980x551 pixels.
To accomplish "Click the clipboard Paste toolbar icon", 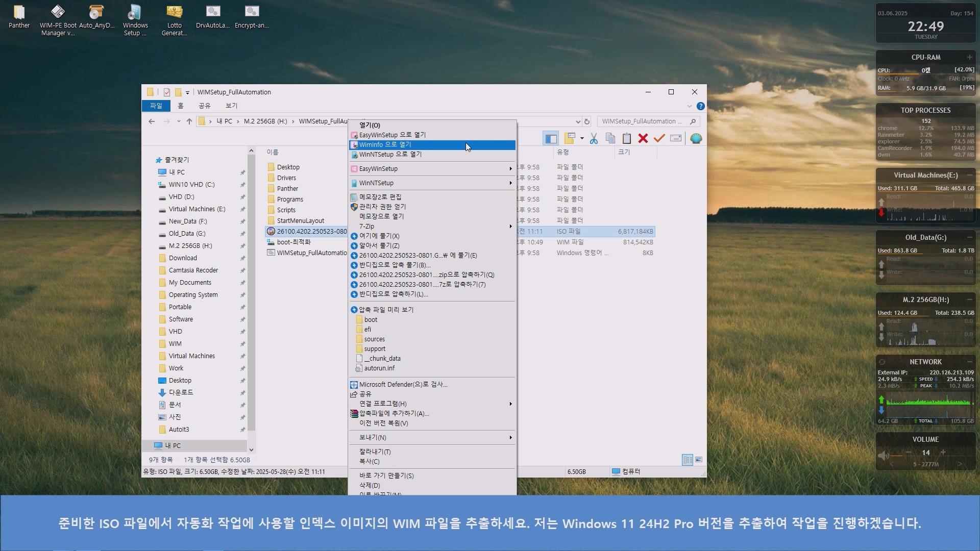I will (626, 139).
